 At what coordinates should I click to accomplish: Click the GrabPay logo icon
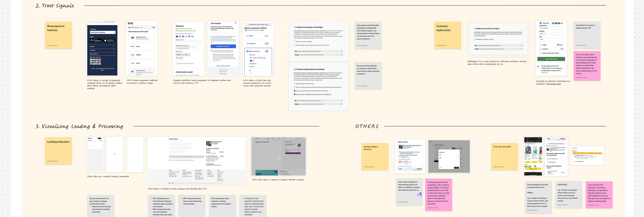coord(132,55)
